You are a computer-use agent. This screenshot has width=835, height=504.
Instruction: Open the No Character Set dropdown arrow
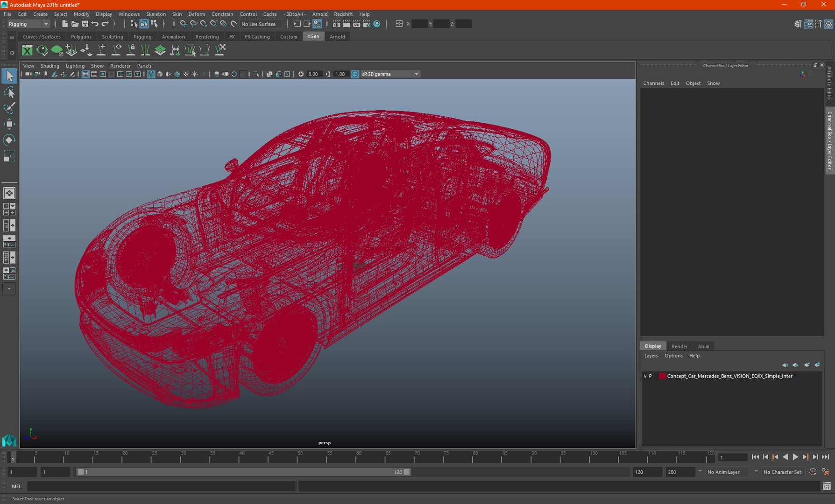(756, 472)
